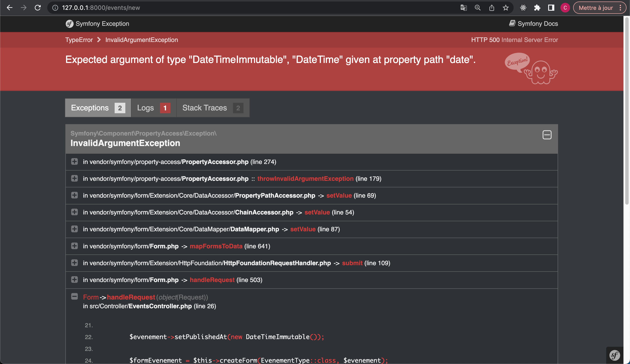Open the Google Translate page icon

[x=464, y=8]
